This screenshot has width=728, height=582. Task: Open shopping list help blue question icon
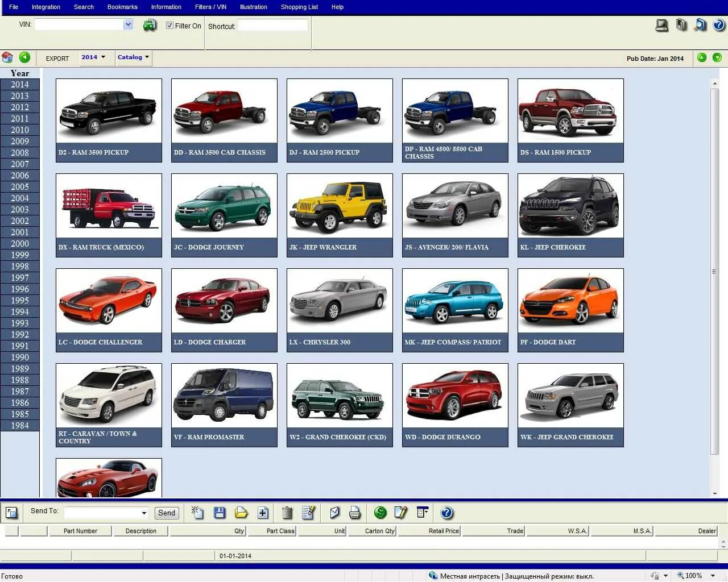click(x=447, y=513)
